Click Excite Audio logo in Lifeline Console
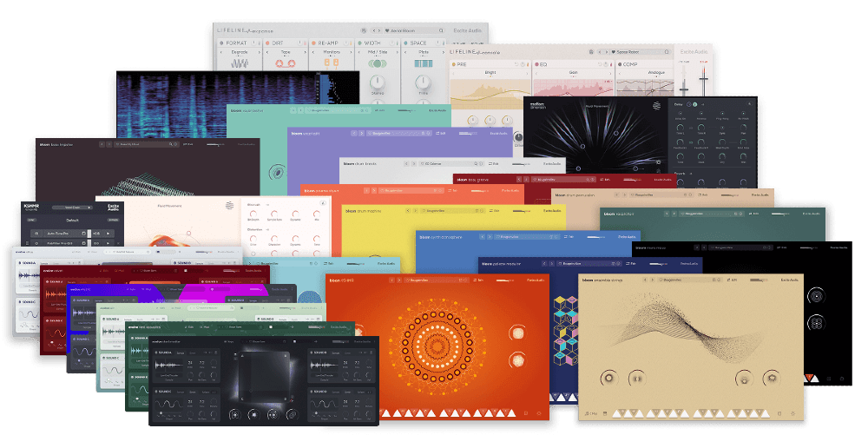This screenshot has height=435, width=868. pos(694,52)
